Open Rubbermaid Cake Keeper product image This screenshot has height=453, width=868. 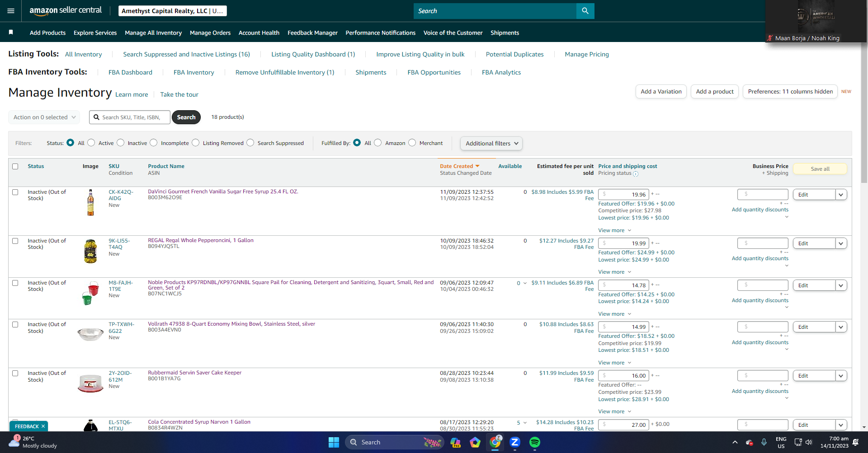click(90, 383)
